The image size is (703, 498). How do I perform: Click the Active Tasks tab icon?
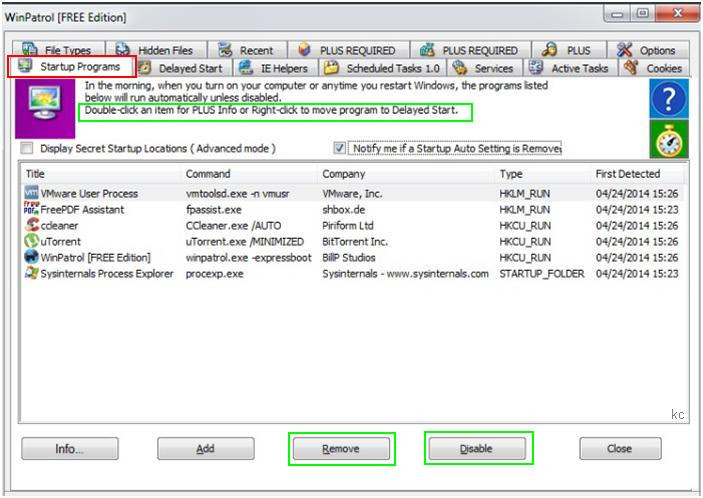pyautogui.click(x=536, y=68)
